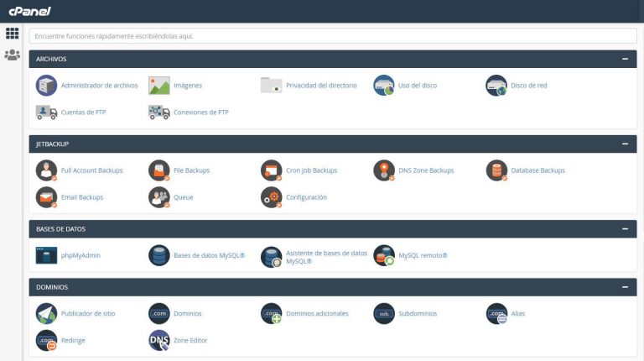
Task: Open the Conexiones de FTP link
Action: pyautogui.click(x=201, y=112)
